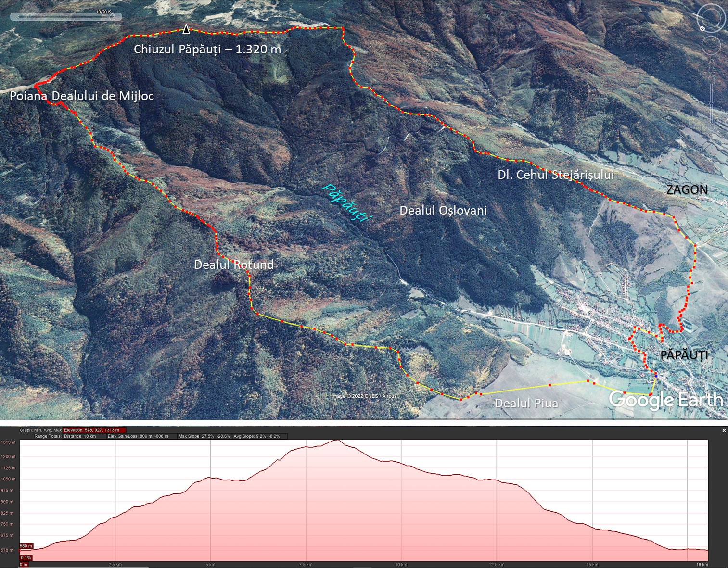The height and width of the screenshot is (568, 728).
Task: Click the elevation peak on the profile graph
Action: click(337, 441)
